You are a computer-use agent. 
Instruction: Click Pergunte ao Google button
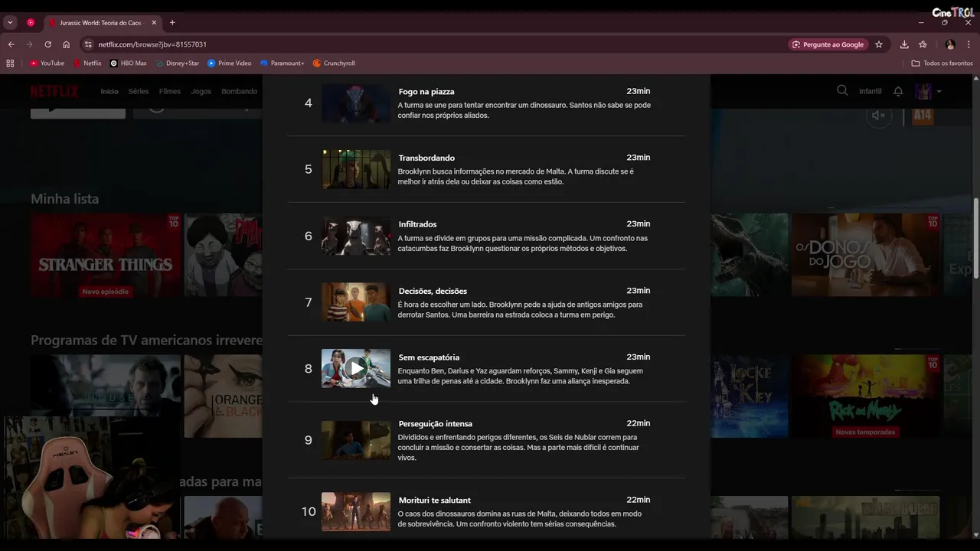pos(828,44)
